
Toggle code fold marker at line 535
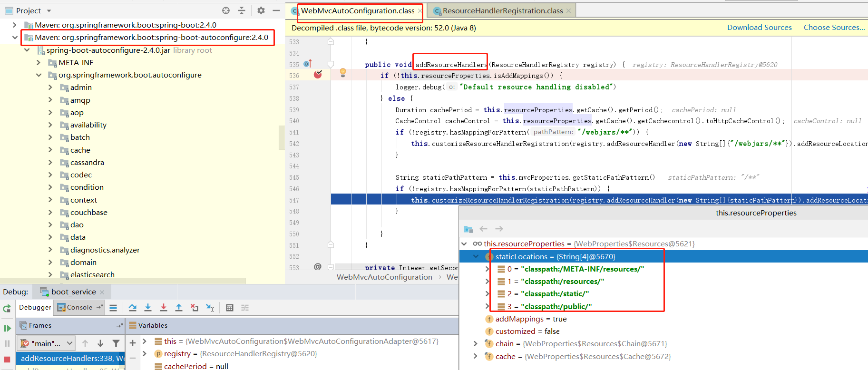point(331,64)
